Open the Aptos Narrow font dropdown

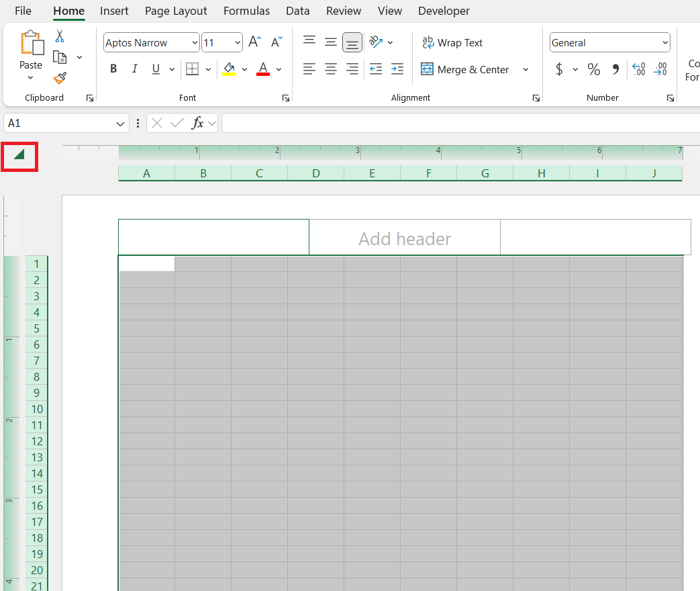[195, 42]
